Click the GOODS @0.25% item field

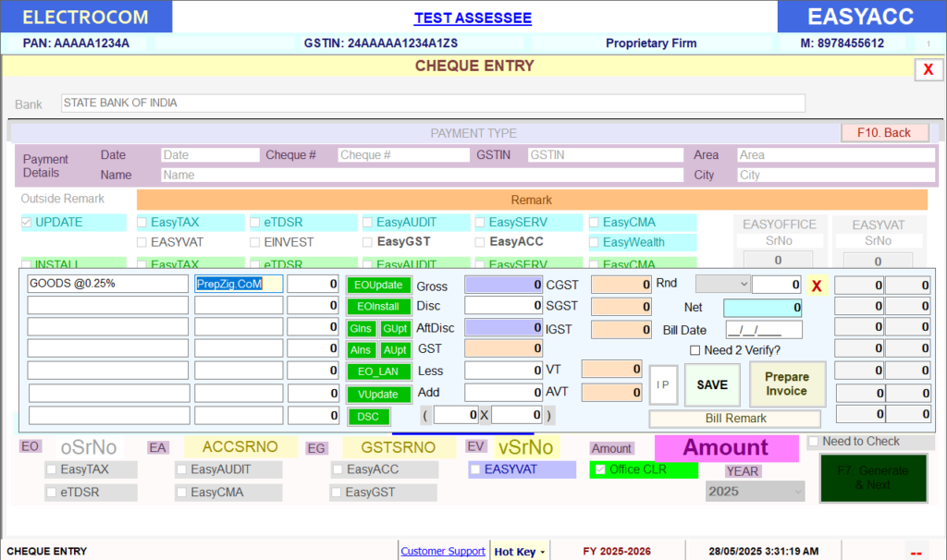pyautogui.click(x=107, y=284)
